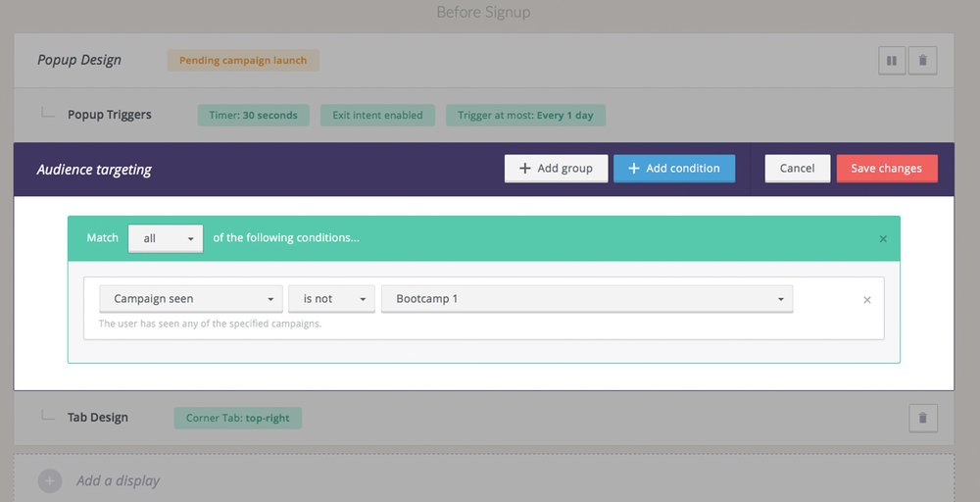Screen dimensions: 980x502
Task: Click the Timer: 30 seconds tag
Action: [253, 115]
